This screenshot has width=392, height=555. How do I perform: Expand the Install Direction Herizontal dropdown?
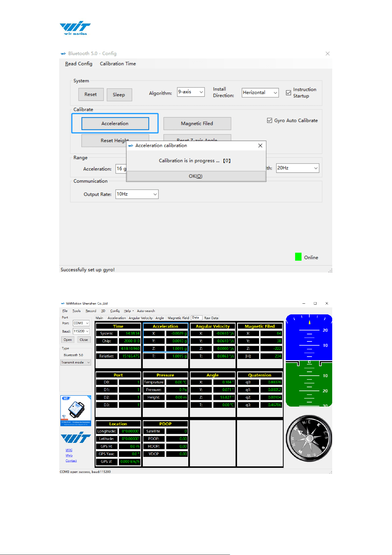(260, 93)
